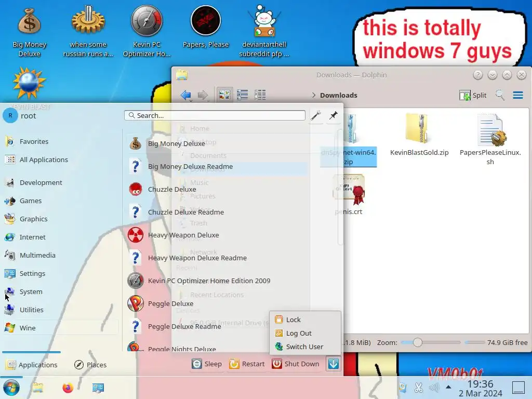Select the .crt certificate file
Screen dimensions: 532x399
[349, 195]
